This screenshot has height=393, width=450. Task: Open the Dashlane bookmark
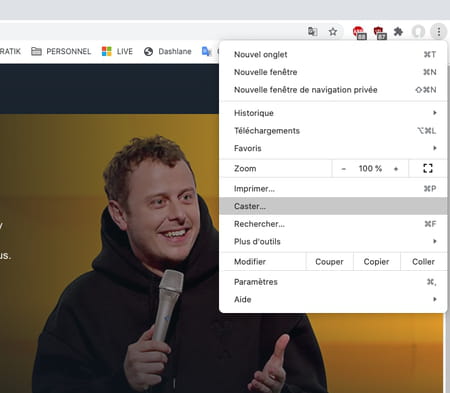coord(168,51)
